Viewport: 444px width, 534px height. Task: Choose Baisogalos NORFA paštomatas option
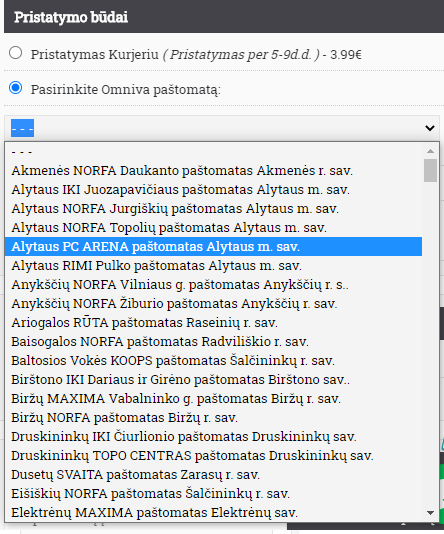point(213,342)
